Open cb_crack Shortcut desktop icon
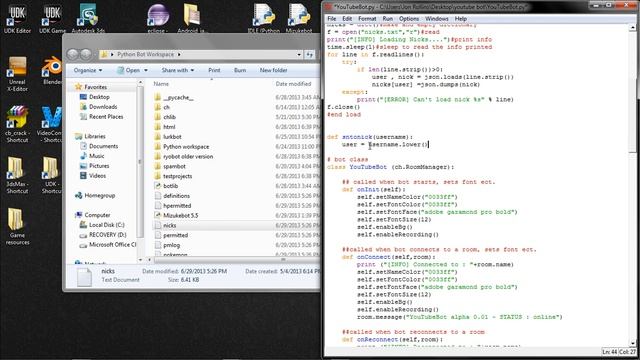Image resolution: width=640 pixels, height=360 pixels. click(17, 124)
